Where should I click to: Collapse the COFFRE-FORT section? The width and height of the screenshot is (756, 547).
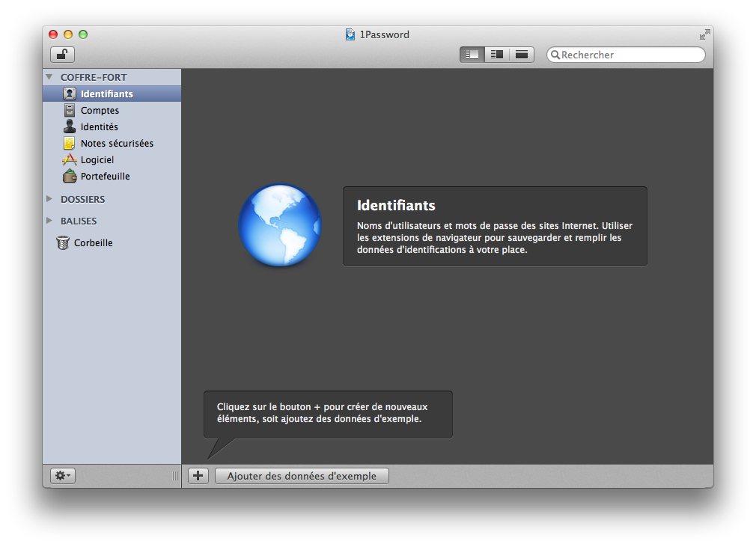(49, 77)
